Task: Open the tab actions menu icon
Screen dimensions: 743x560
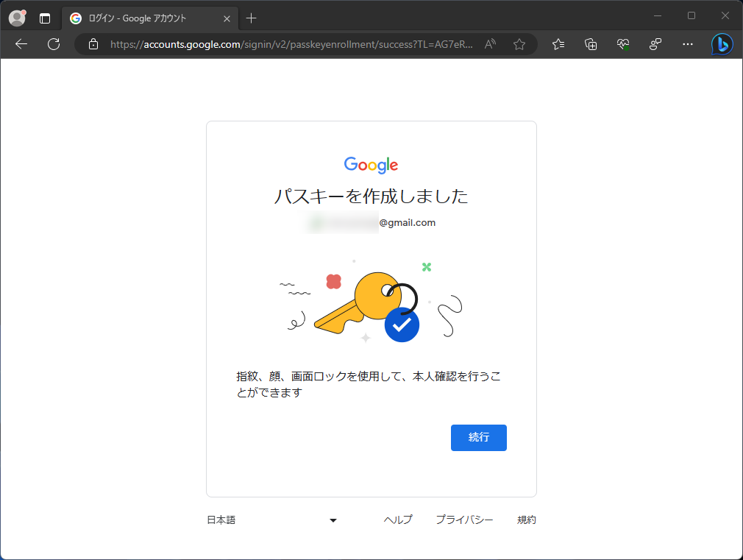Action: click(45, 18)
